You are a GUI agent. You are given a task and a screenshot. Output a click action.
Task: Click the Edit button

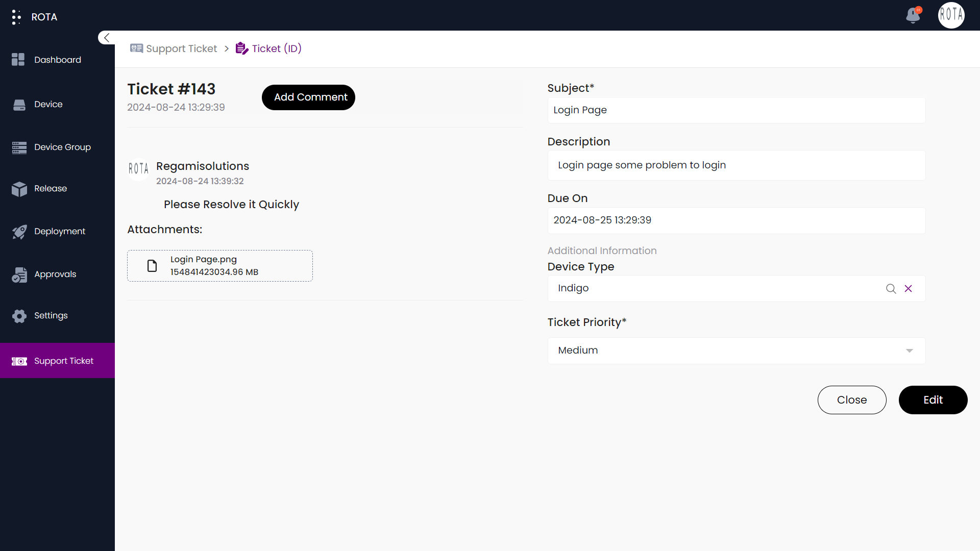coord(933,399)
